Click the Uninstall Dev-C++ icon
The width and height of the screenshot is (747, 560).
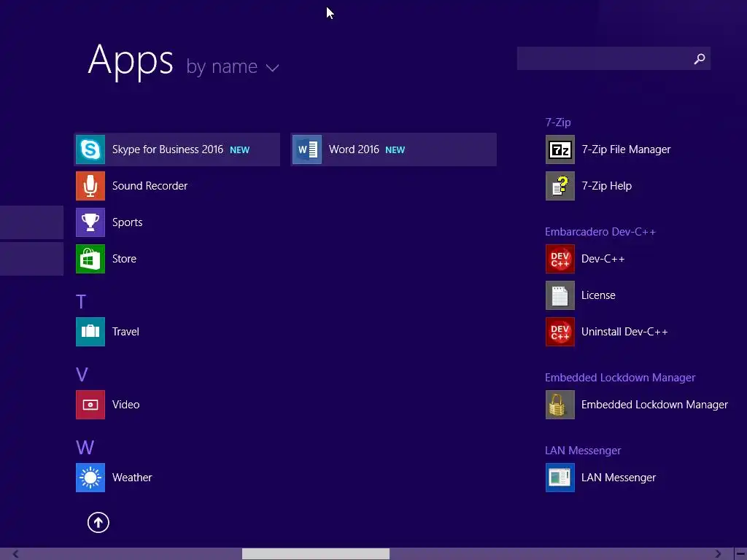[560, 332]
